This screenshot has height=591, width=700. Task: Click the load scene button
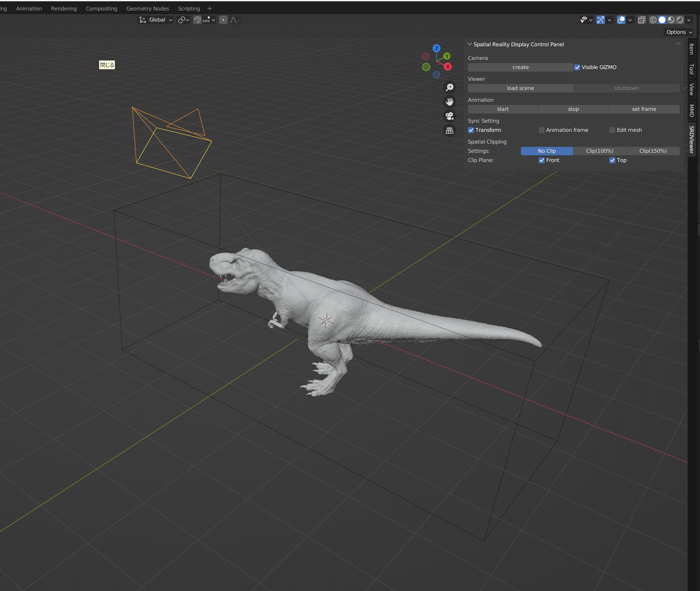point(520,88)
